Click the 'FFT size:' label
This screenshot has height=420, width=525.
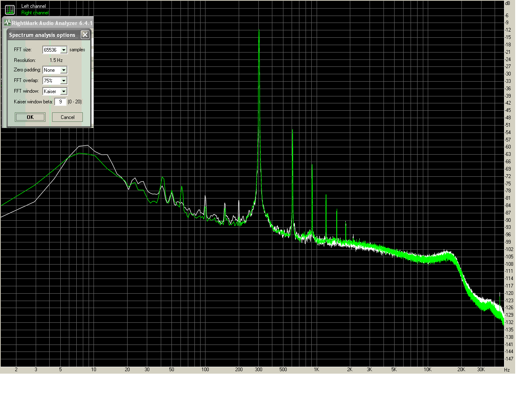pyautogui.click(x=23, y=50)
